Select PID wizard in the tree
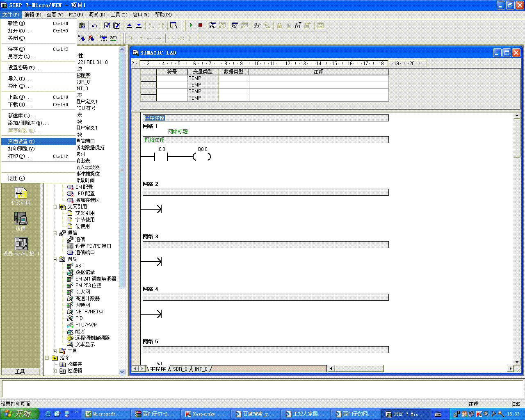The width and height of the screenshot is (525, 420). pyautogui.click(x=79, y=318)
